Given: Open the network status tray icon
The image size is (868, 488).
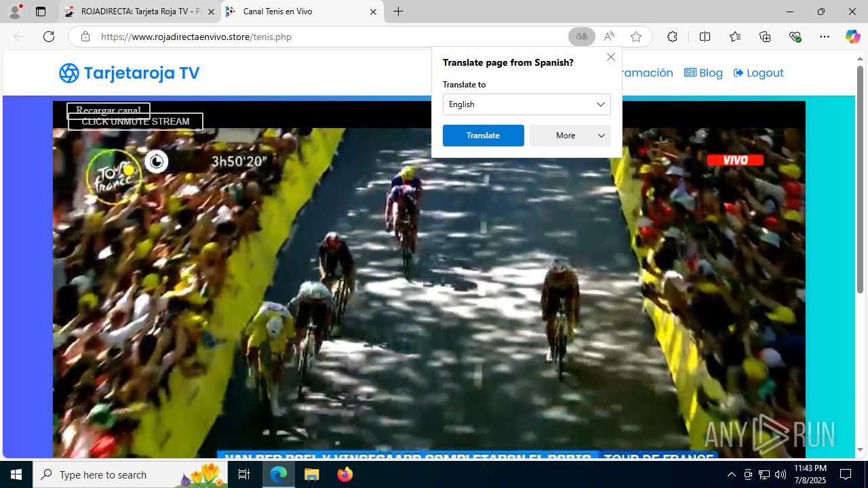Looking at the screenshot, I should [x=764, y=474].
